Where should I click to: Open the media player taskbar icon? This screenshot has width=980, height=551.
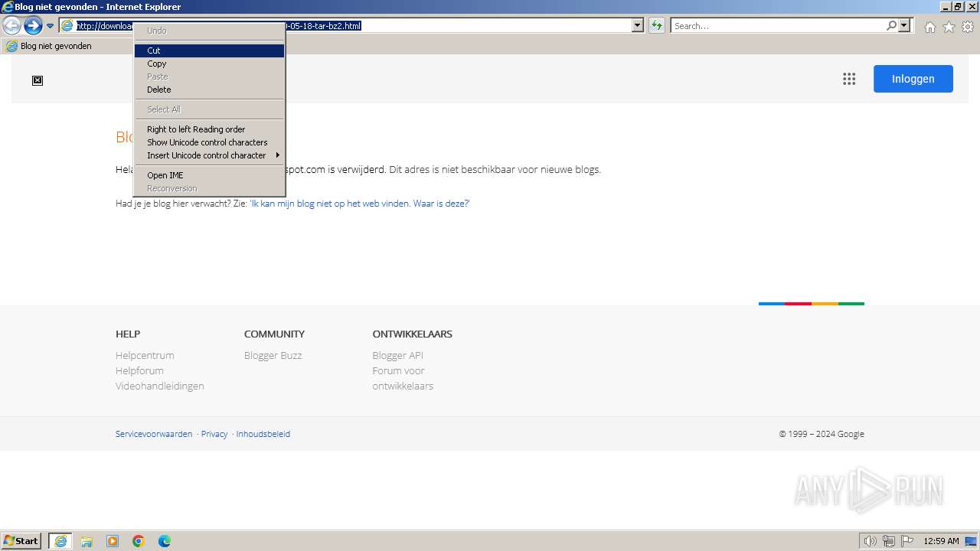pos(113,541)
